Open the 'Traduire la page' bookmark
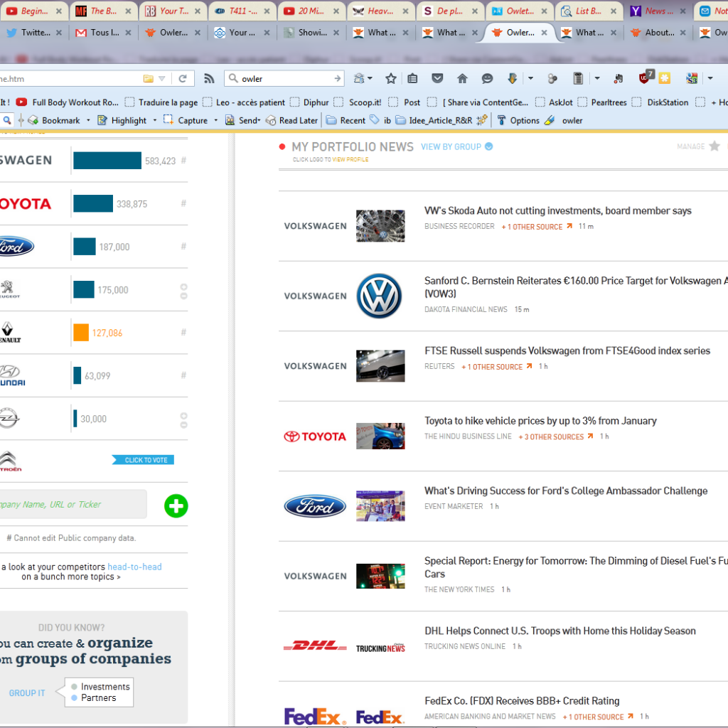 point(161,102)
